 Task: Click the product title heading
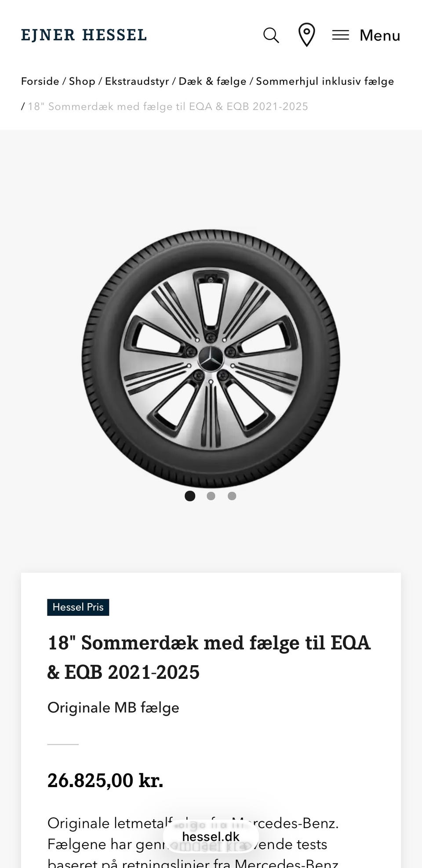point(209,657)
